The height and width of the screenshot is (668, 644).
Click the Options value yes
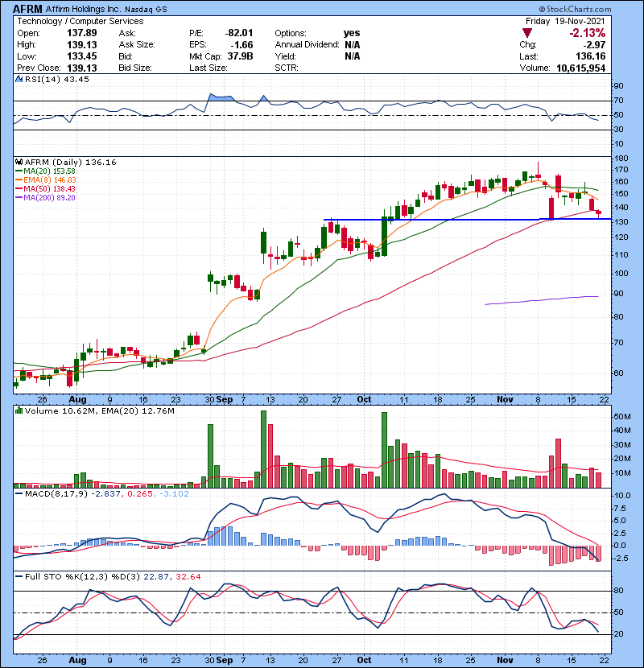(x=352, y=33)
